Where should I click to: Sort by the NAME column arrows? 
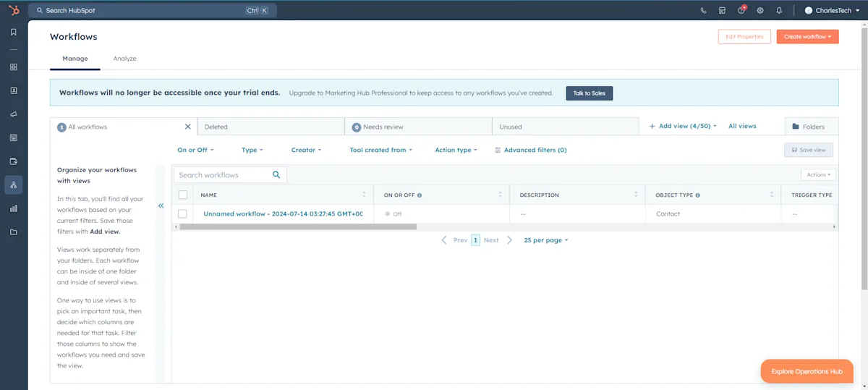(x=364, y=195)
